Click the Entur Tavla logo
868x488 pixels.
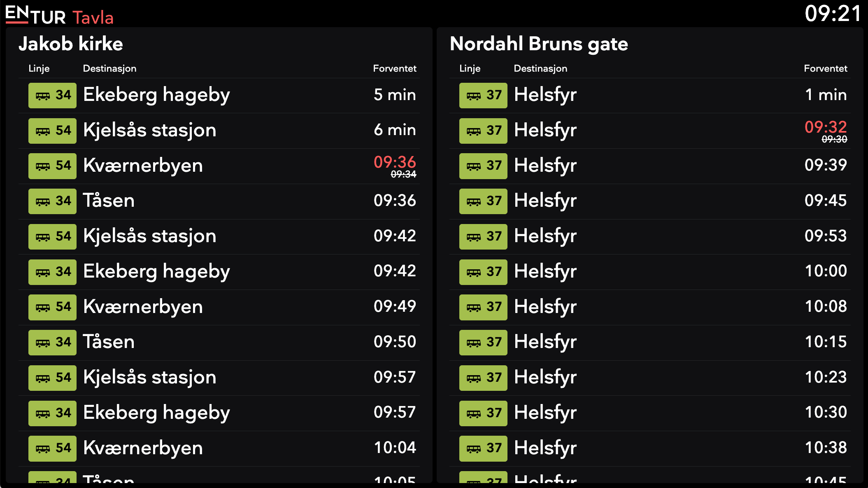click(x=60, y=15)
